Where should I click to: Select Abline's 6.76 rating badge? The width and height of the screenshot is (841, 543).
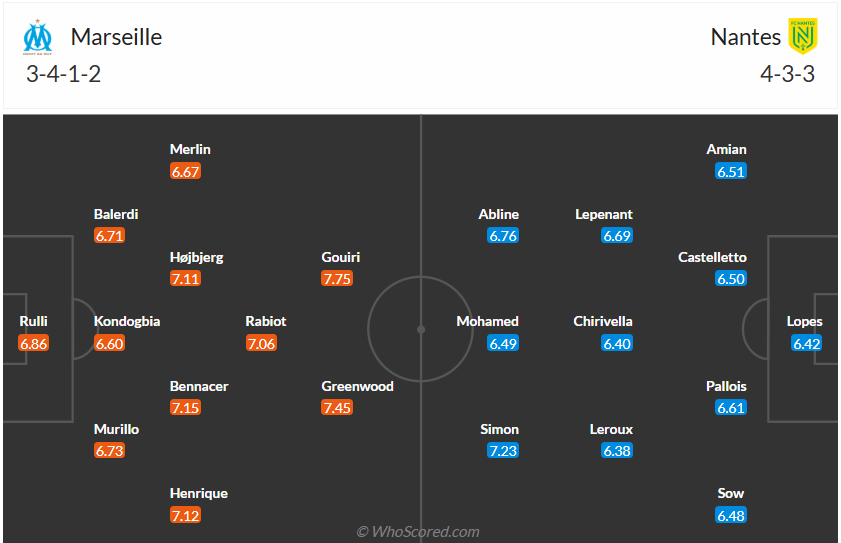pyautogui.click(x=503, y=236)
